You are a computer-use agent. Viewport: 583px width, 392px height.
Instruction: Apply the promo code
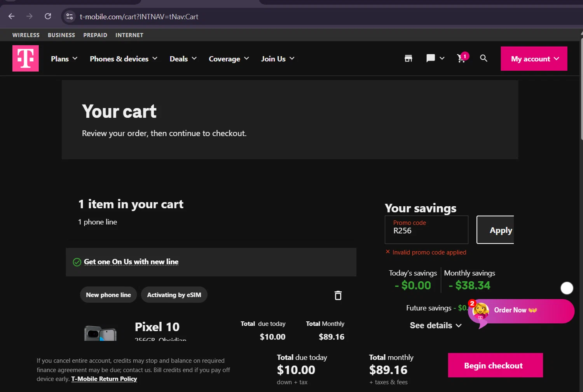point(496,230)
